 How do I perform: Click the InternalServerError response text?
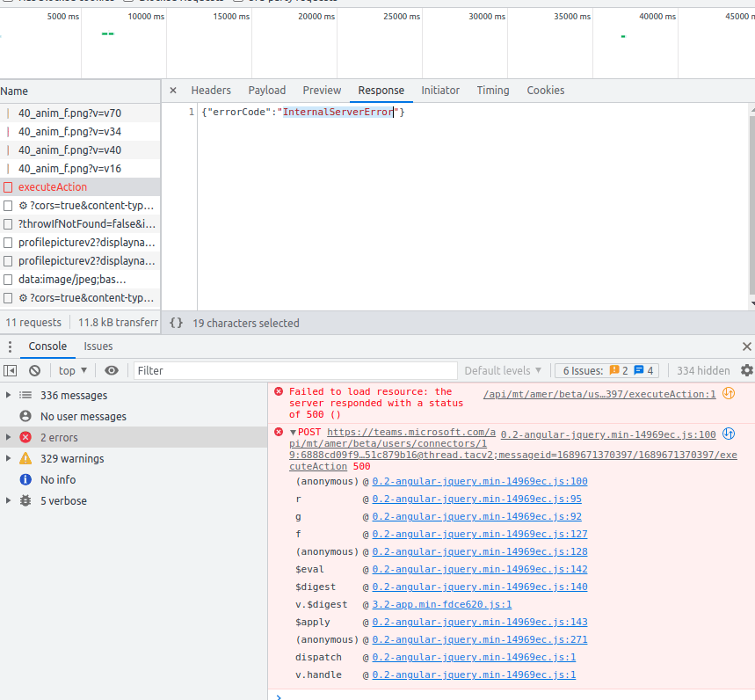pos(338,112)
